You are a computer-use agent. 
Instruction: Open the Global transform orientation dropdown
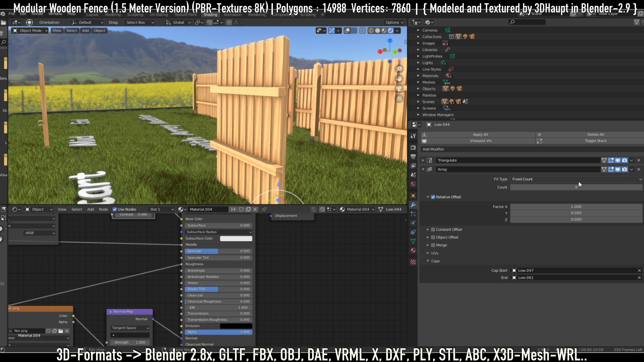[x=178, y=23]
